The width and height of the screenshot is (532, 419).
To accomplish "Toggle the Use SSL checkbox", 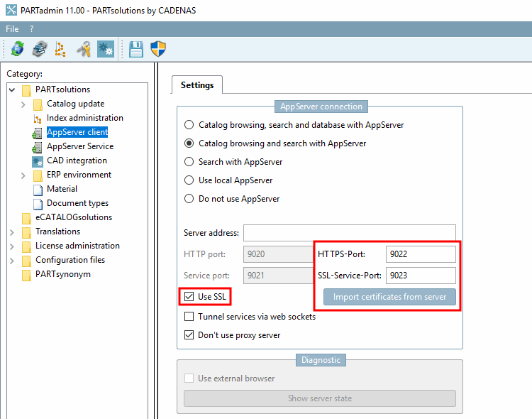I will pos(189,296).
